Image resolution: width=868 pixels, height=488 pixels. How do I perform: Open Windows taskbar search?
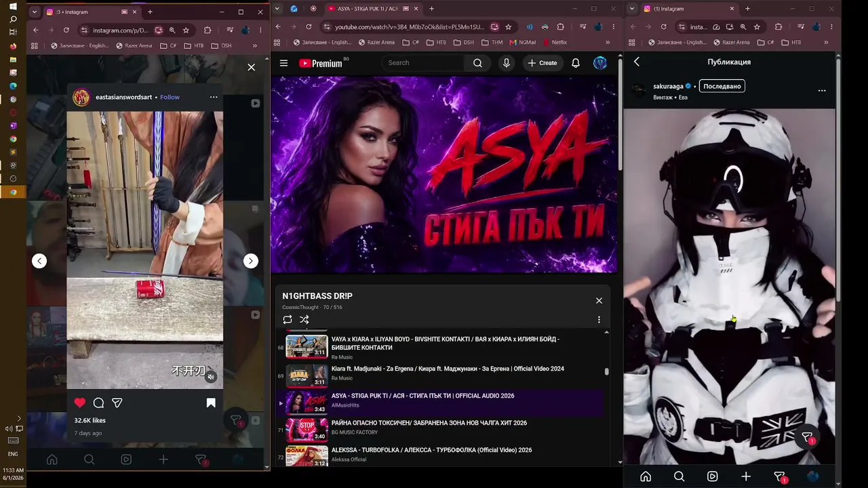click(13, 20)
